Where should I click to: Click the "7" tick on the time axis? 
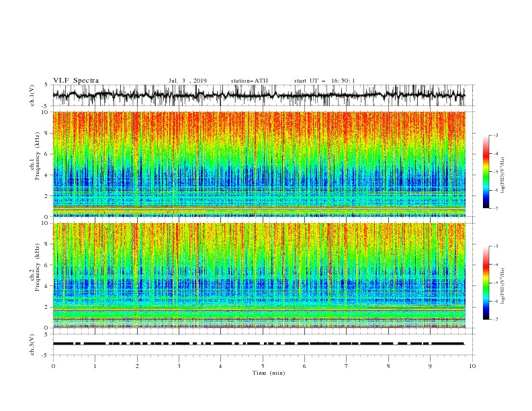[347, 366]
